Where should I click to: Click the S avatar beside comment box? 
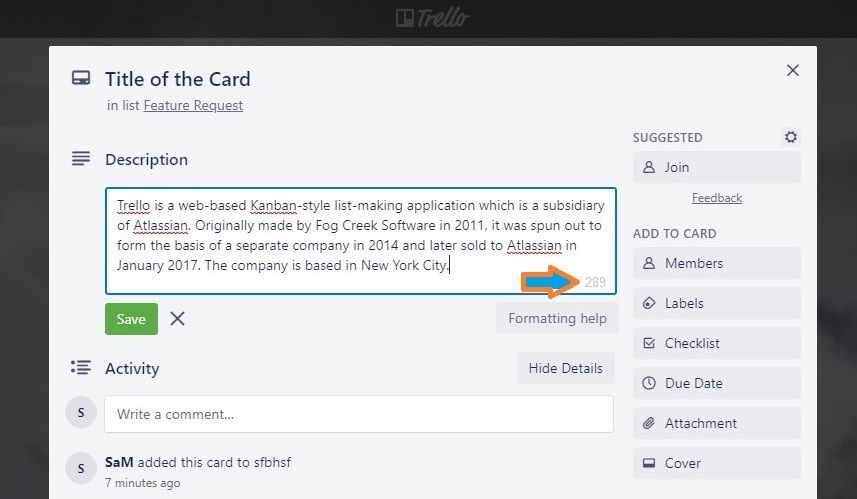(x=81, y=412)
